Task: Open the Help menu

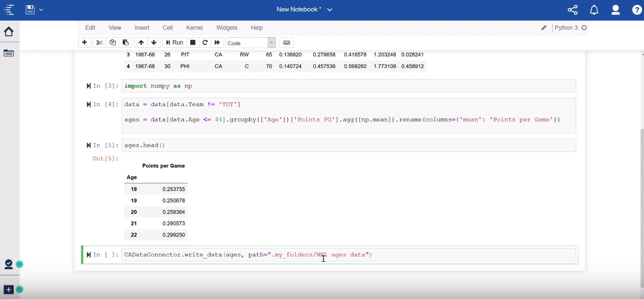Action: [x=257, y=28]
